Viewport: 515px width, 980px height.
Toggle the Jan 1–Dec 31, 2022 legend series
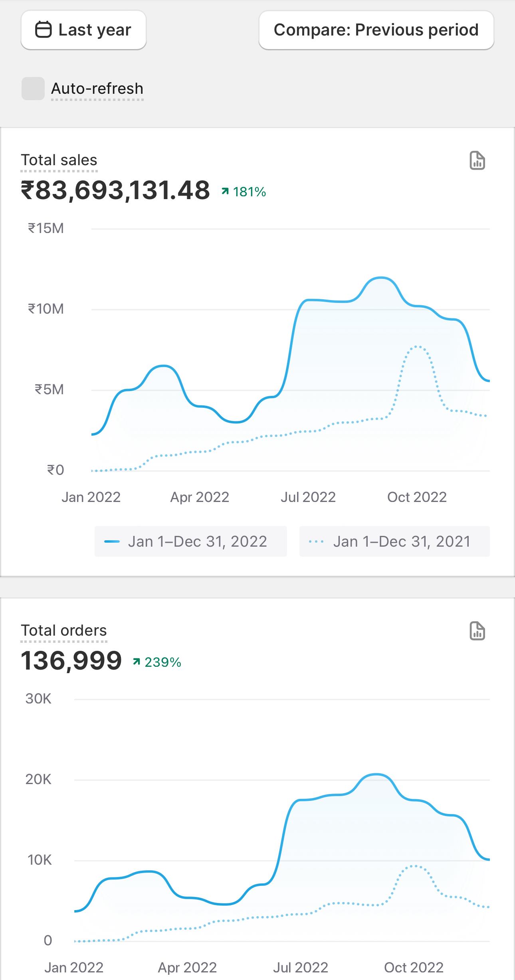pyautogui.click(x=190, y=541)
